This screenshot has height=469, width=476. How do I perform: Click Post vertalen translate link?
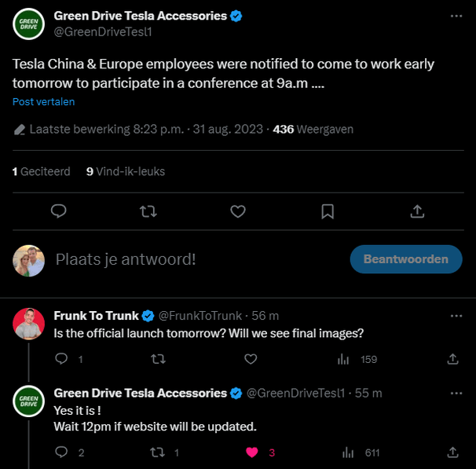43,101
